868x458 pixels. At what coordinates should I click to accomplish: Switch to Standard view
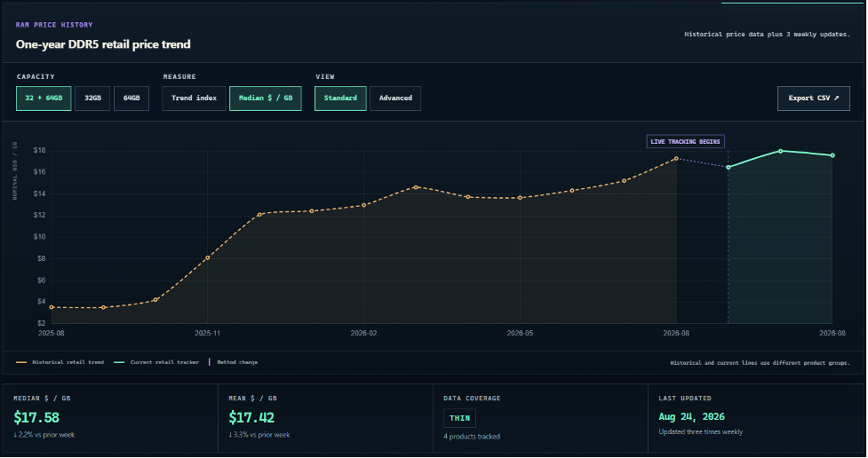coord(340,99)
